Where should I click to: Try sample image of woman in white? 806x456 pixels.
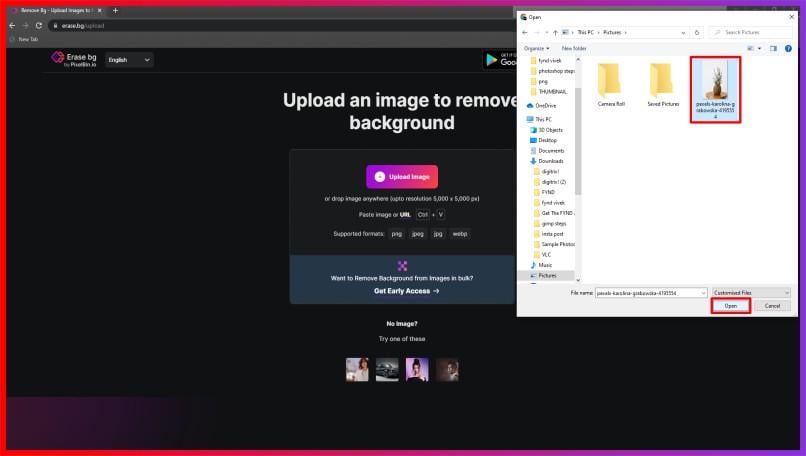pyautogui.click(x=357, y=370)
